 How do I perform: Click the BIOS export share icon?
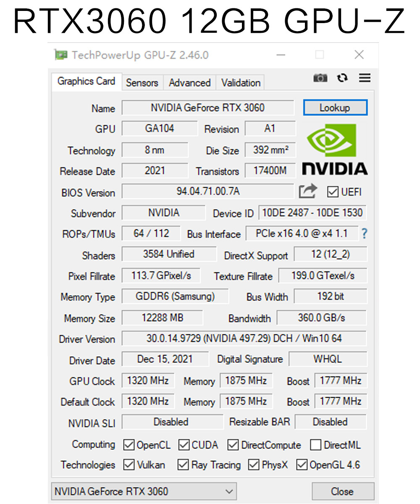pyautogui.click(x=308, y=192)
